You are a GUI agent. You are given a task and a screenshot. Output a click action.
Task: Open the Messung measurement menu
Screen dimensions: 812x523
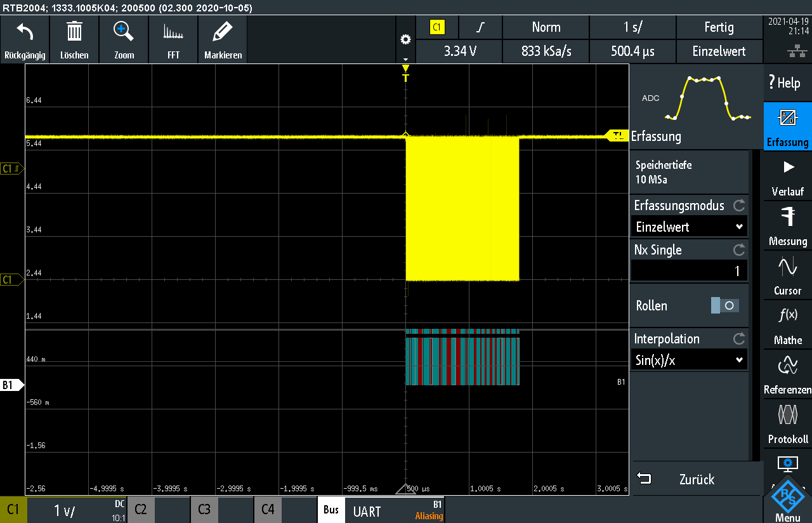[x=787, y=227]
